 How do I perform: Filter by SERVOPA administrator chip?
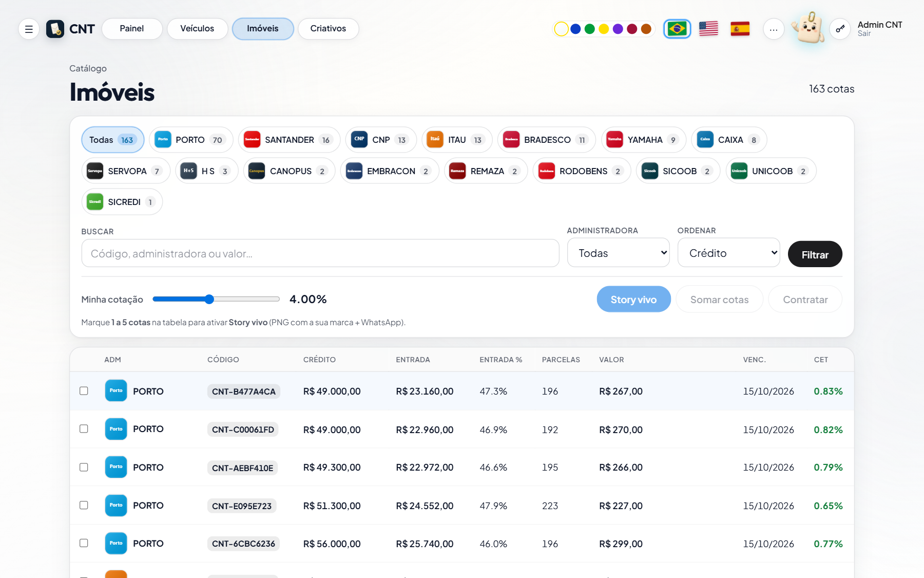pyautogui.click(x=126, y=171)
